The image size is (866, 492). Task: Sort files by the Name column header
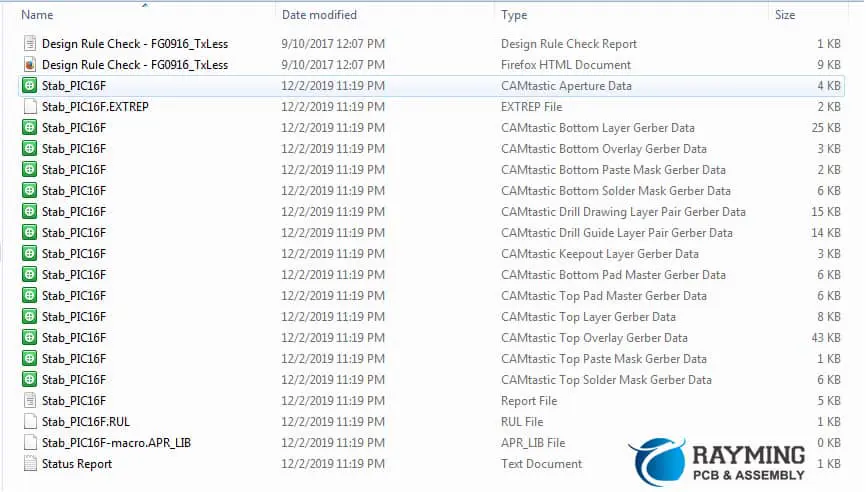point(37,15)
